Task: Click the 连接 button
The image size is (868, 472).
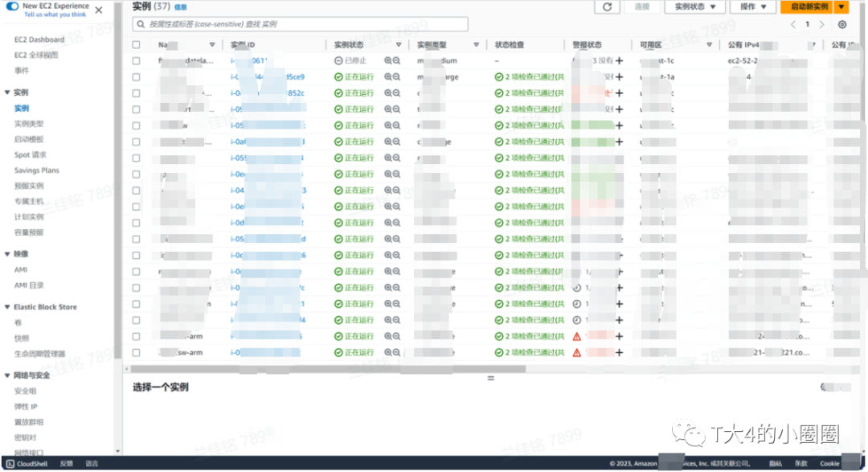Action: [x=642, y=6]
